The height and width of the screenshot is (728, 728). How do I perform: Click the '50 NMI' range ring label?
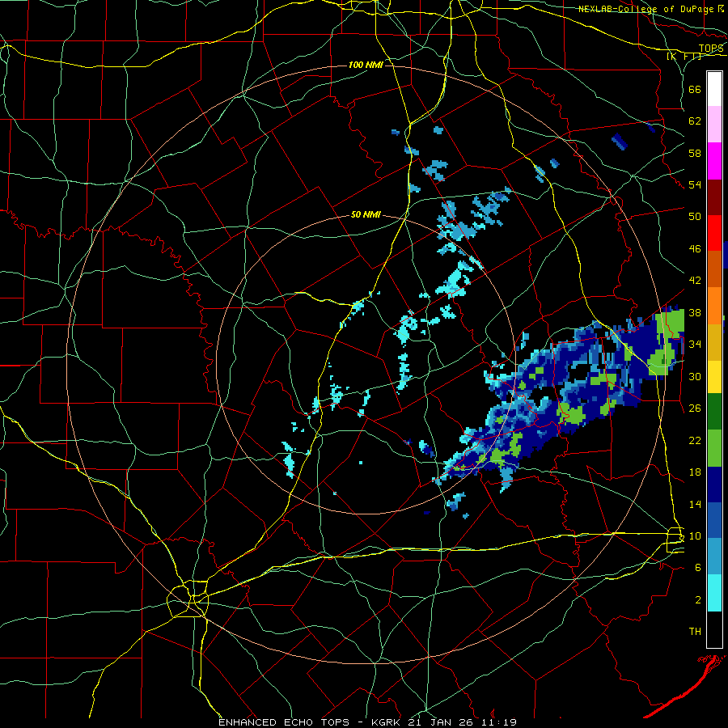pyautogui.click(x=366, y=214)
